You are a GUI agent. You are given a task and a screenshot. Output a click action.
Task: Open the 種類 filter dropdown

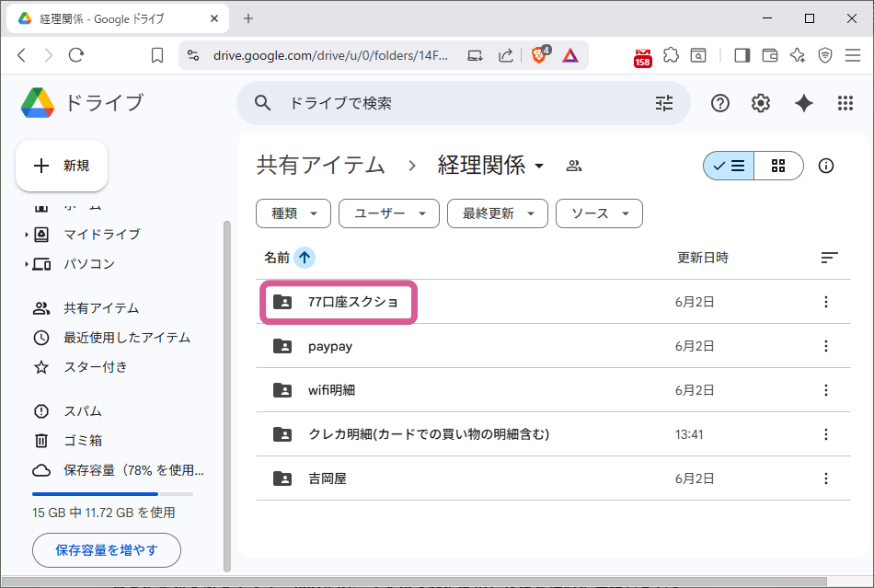[x=293, y=213]
